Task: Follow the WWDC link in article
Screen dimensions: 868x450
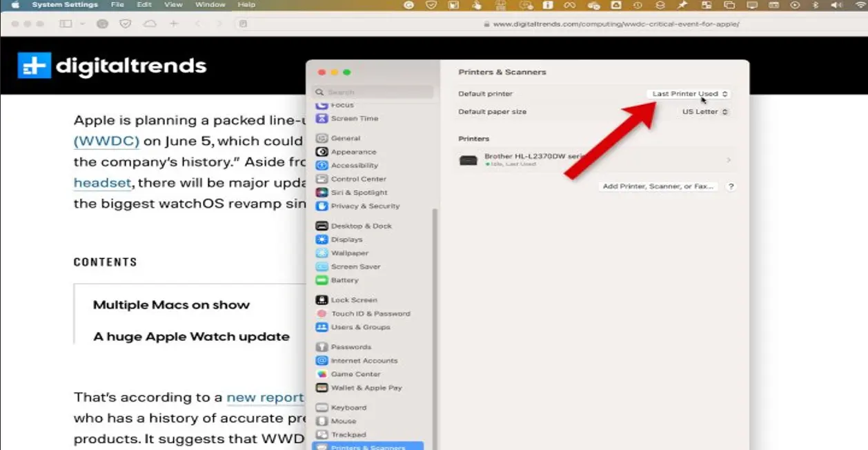Action: pos(106,141)
